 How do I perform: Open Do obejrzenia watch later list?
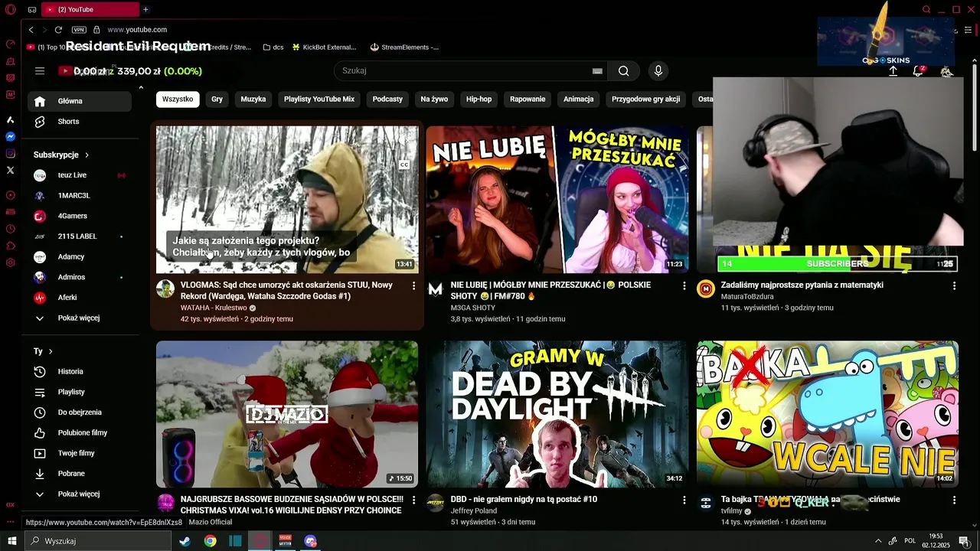pyautogui.click(x=80, y=412)
